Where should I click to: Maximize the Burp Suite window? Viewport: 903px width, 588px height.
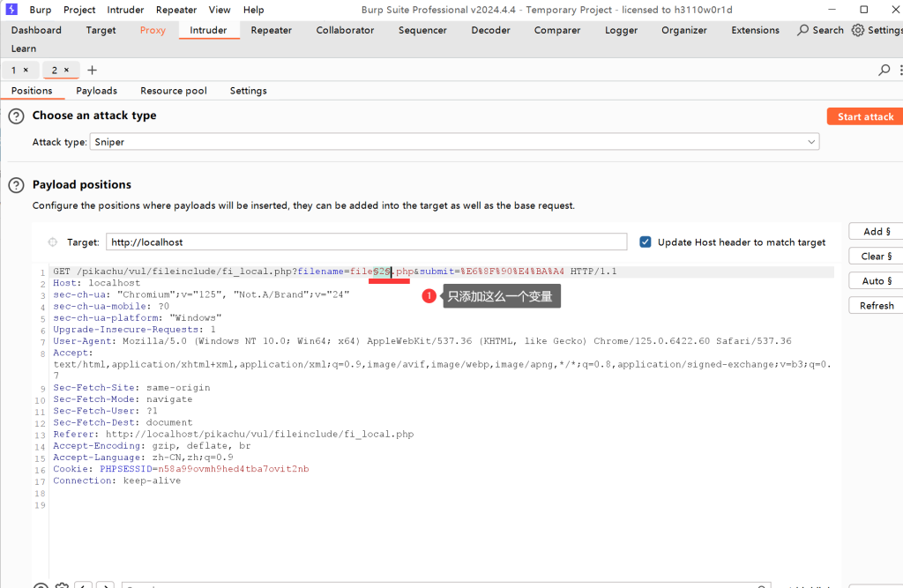tap(863, 9)
